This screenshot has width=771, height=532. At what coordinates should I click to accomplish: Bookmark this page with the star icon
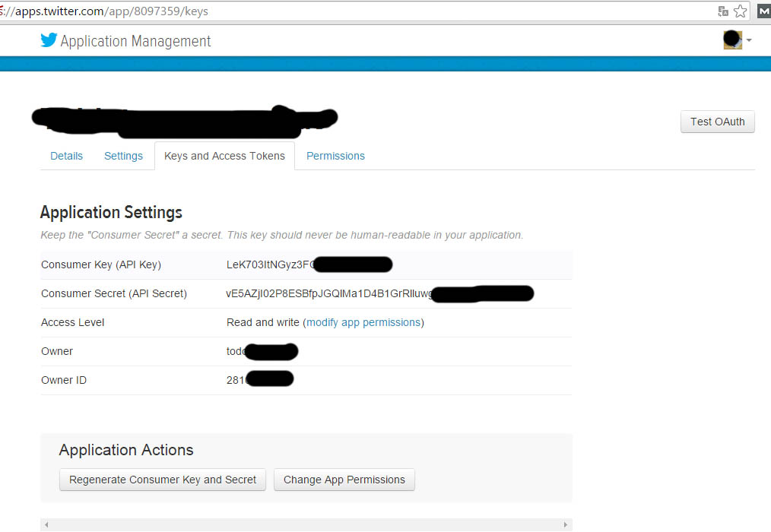(740, 11)
